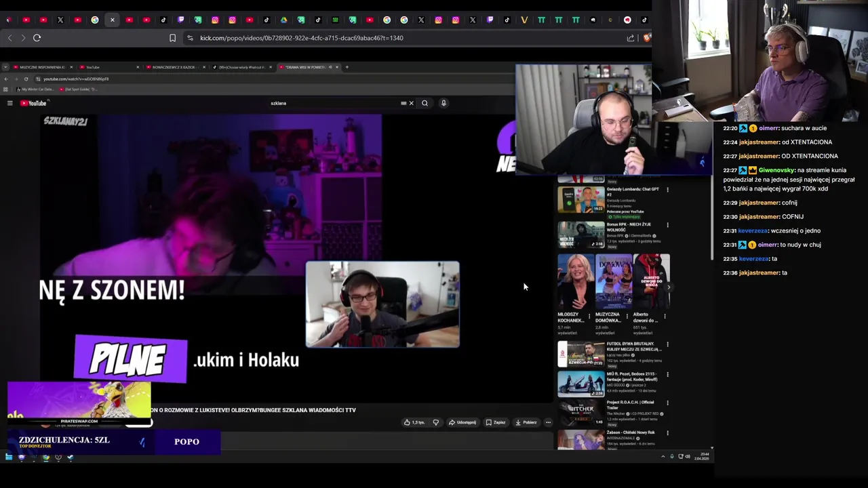
Task: Open Bonus RPK NIECH ŻYJE WOLNOŚĆ thumbnail
Action: point(581,235)
